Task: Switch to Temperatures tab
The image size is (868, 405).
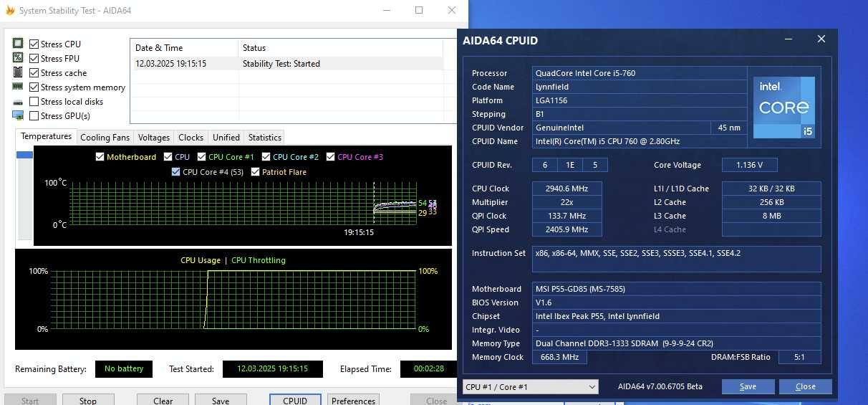Action: point(46,136)
